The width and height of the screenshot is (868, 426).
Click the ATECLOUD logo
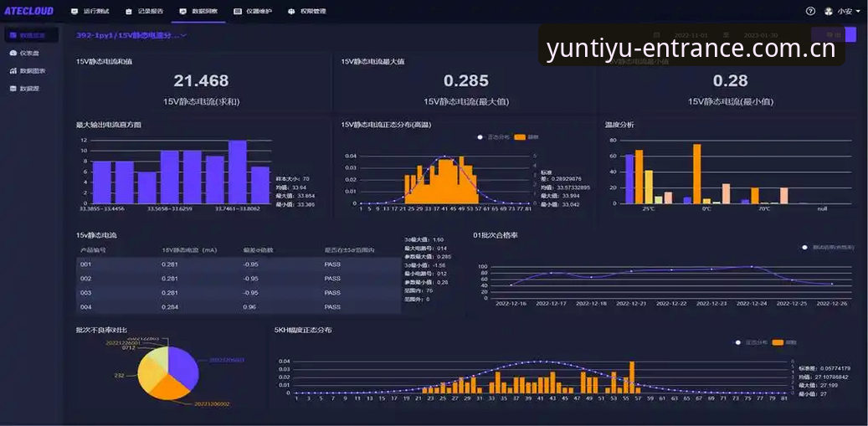pos(28,11)
